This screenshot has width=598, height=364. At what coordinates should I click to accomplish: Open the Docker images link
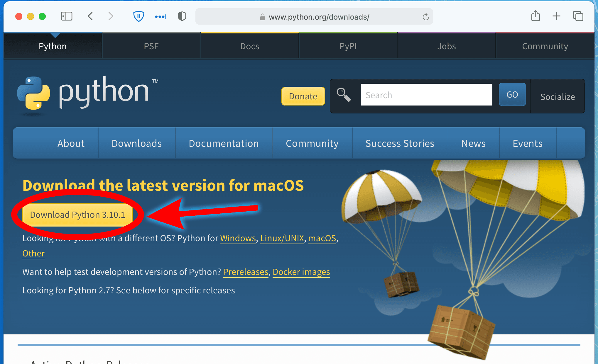tap(301, 272)
